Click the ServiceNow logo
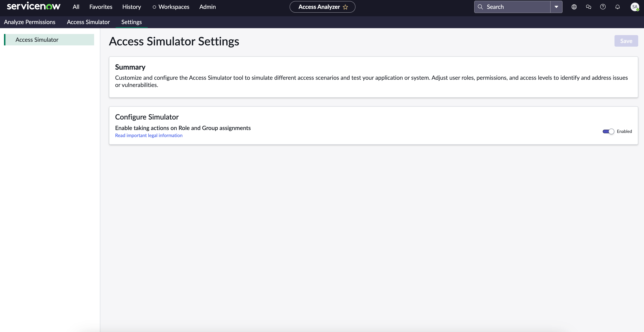 tap(33, 6)
